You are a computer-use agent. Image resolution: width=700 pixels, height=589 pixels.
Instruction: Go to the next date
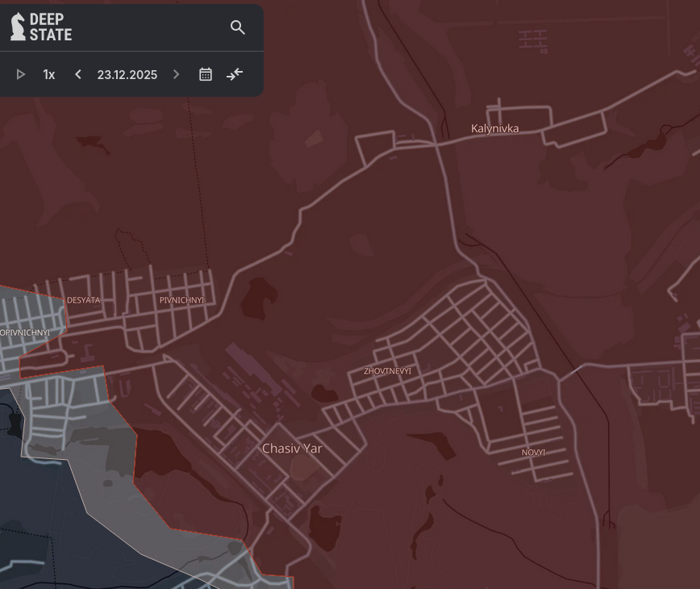(x=176, y=74)
